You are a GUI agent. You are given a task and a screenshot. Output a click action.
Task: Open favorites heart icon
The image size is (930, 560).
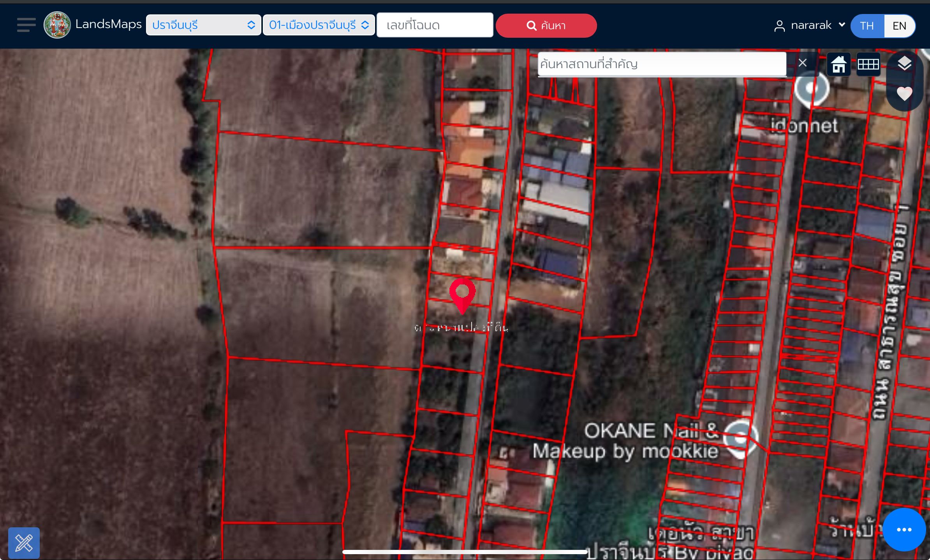904,94
